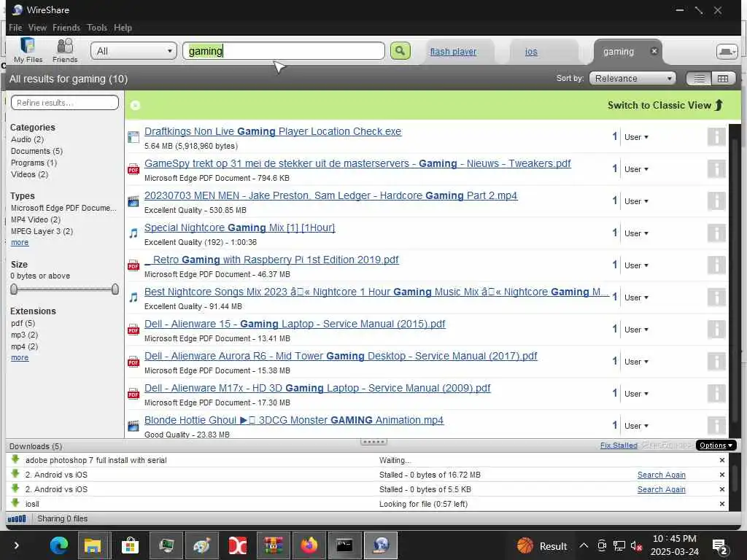The width and height of the screenshot is (747, 560).
Task: Click the Fix Stalled link
Action: pyautogui.click(x=619, y=446)
